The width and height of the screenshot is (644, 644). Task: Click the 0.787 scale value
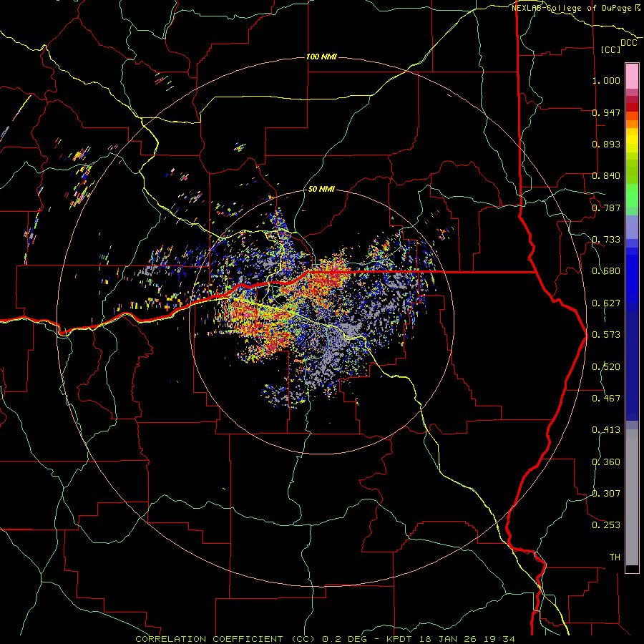click(x=606, y=208)
